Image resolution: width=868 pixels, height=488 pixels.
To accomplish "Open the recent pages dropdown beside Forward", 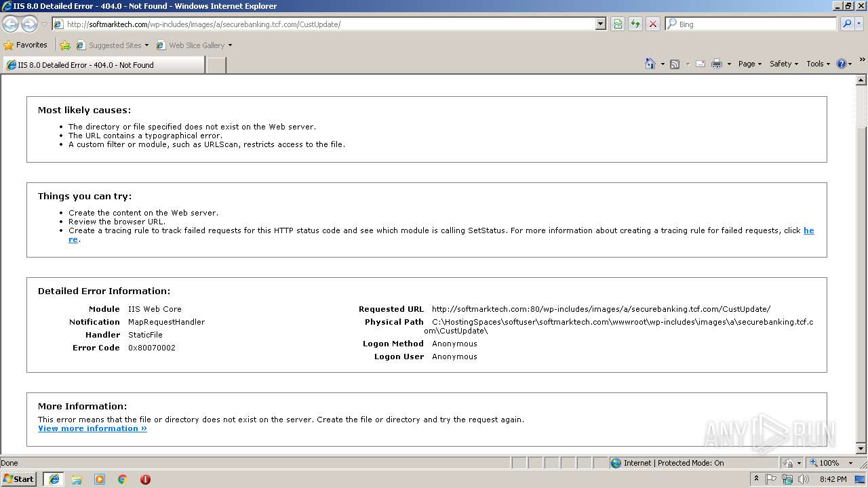I will 44,24.
